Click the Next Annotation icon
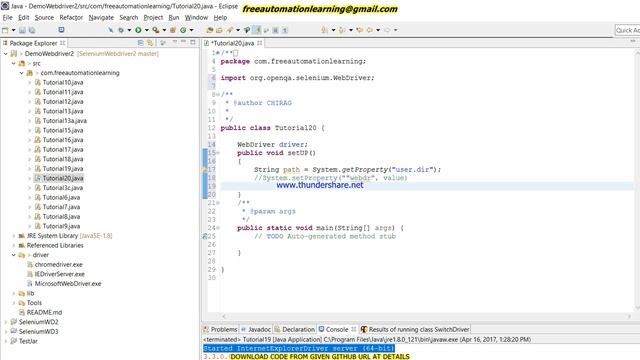This screenshot has width=640, height=360. (324, 30)
